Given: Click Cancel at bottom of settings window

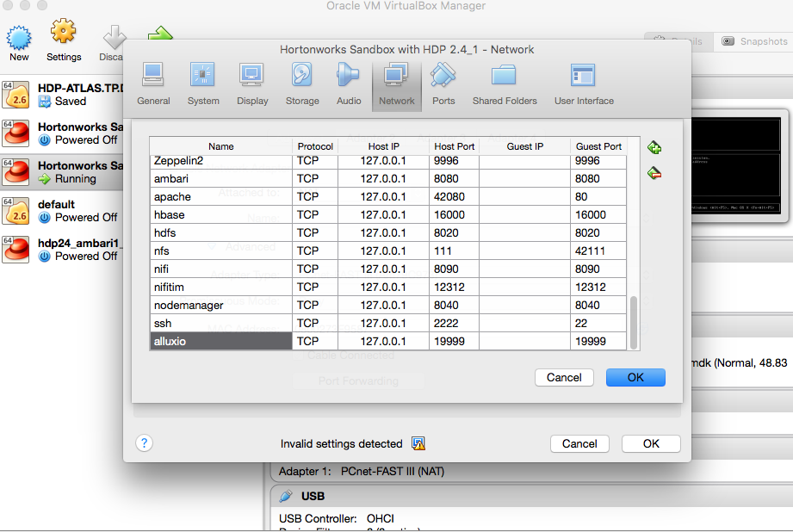Looking at the screenshot, I should 579,443.
